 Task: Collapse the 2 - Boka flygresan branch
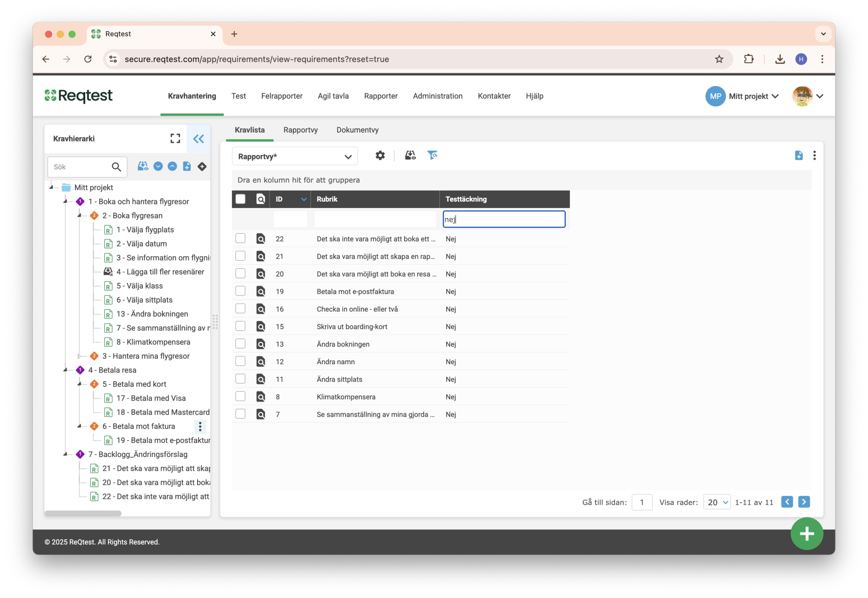point(79,216)
